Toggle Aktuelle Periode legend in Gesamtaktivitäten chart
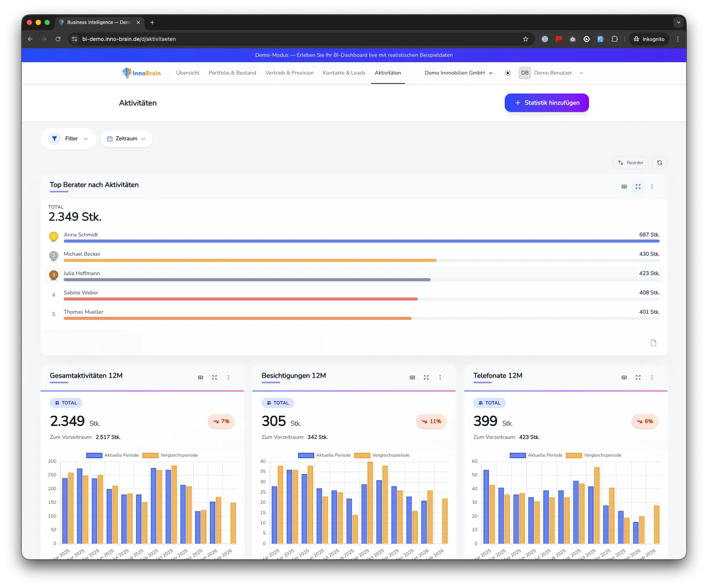Viewport: 708px width, 588px height. coord(112,455)
